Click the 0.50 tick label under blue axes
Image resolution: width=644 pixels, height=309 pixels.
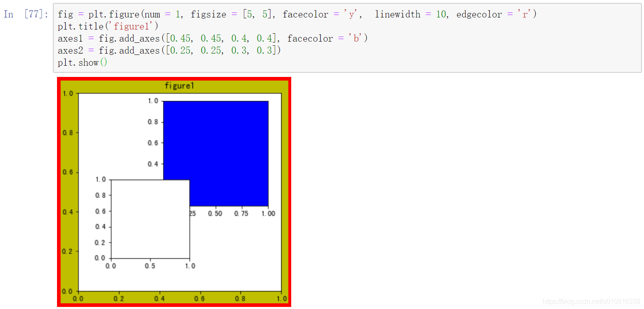pos(215,214)
